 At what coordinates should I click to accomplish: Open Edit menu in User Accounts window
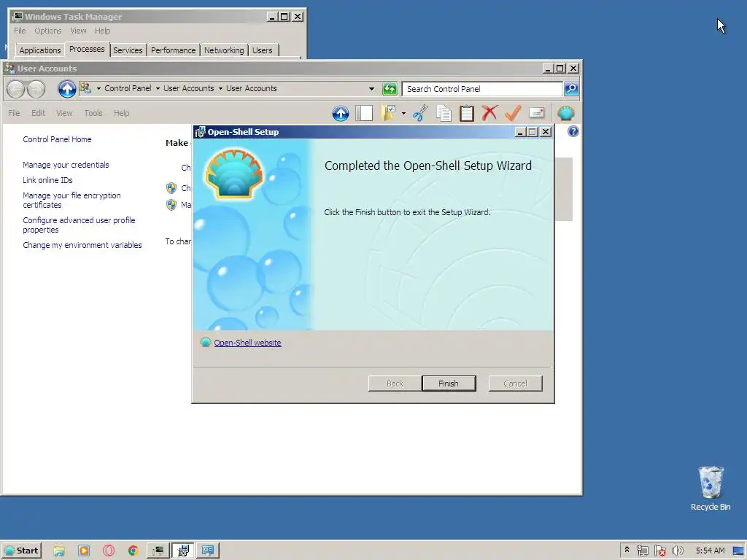(38, 113)
